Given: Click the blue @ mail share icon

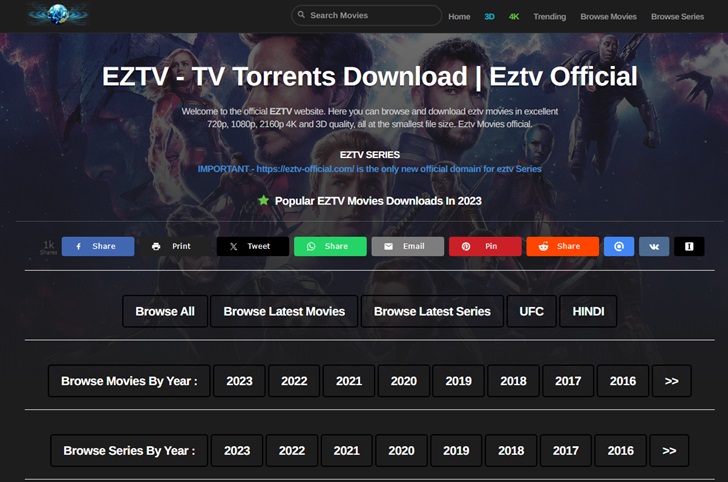Looking at the screenshot, I should pyautogui.click(x=619, y=246).
